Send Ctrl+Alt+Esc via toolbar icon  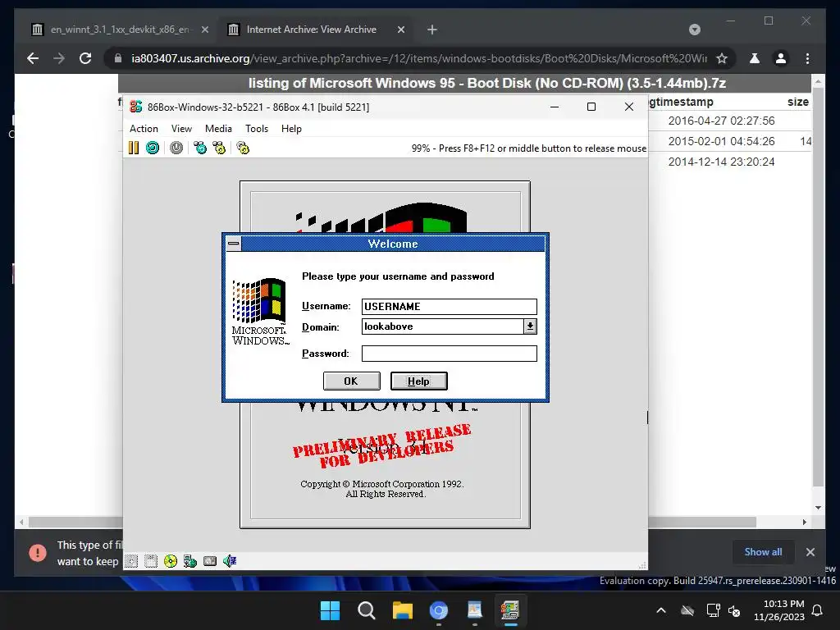(x=220, y=148)
